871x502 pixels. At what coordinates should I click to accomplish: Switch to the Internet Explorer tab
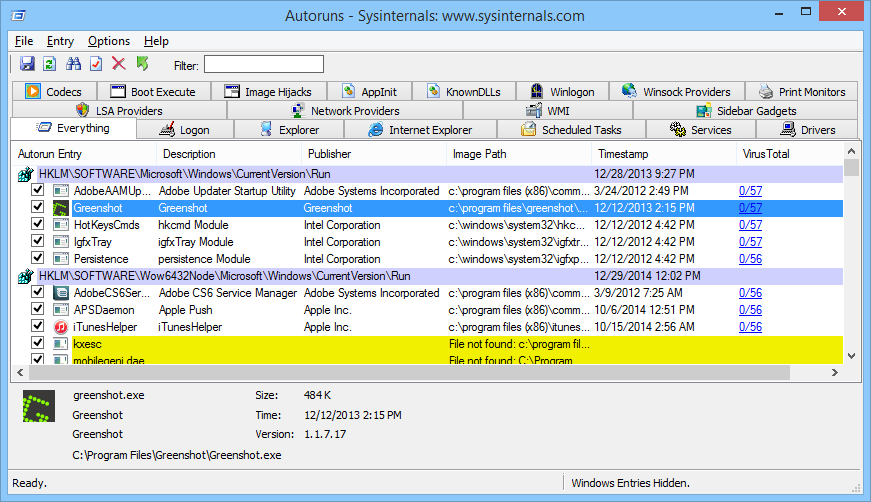pos(421,130)
